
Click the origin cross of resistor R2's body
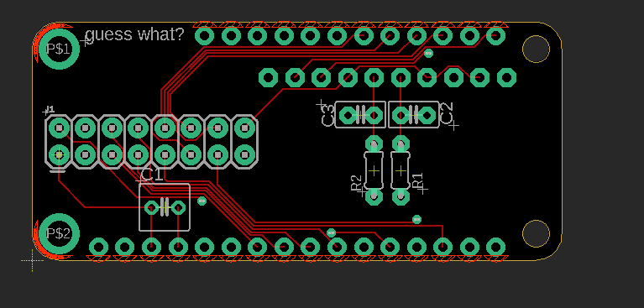pyautogui.click(x=374, y=170)
